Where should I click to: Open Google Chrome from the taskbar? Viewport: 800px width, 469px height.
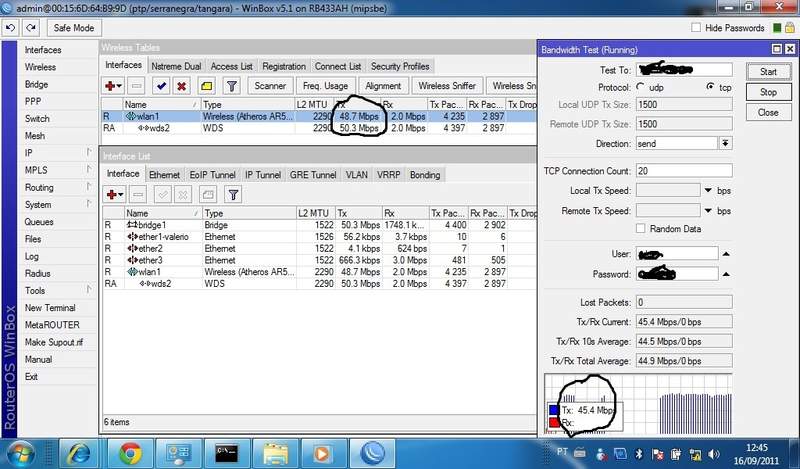[130, 453]
